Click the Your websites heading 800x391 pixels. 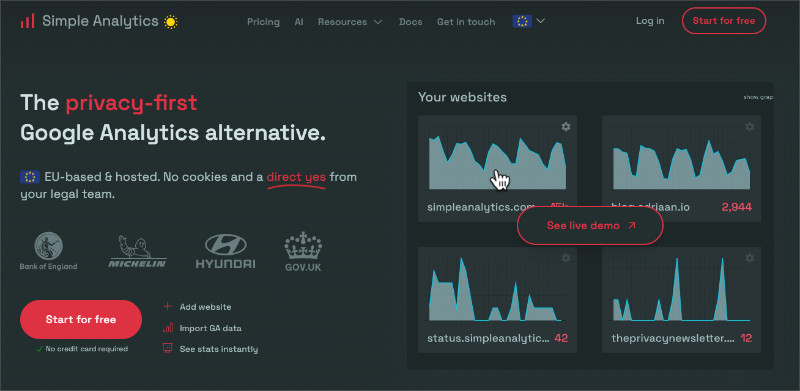point(462,97)
